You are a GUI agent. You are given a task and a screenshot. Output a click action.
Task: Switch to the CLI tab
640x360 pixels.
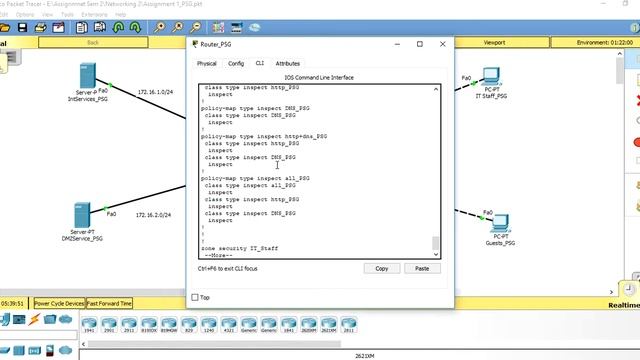[260, 63]
